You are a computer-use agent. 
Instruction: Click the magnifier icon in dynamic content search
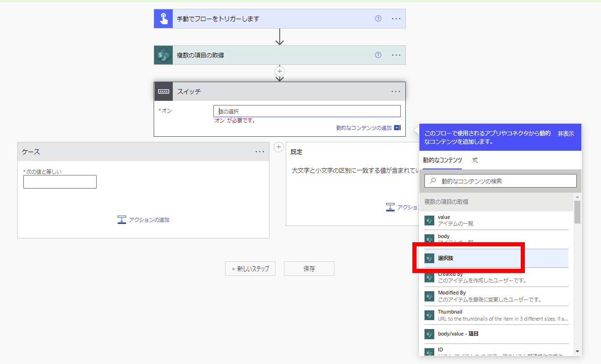pos(432,181)
